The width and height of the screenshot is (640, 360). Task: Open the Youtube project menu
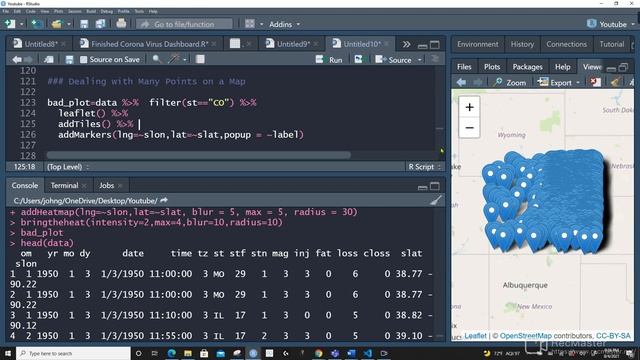point(611,24)
